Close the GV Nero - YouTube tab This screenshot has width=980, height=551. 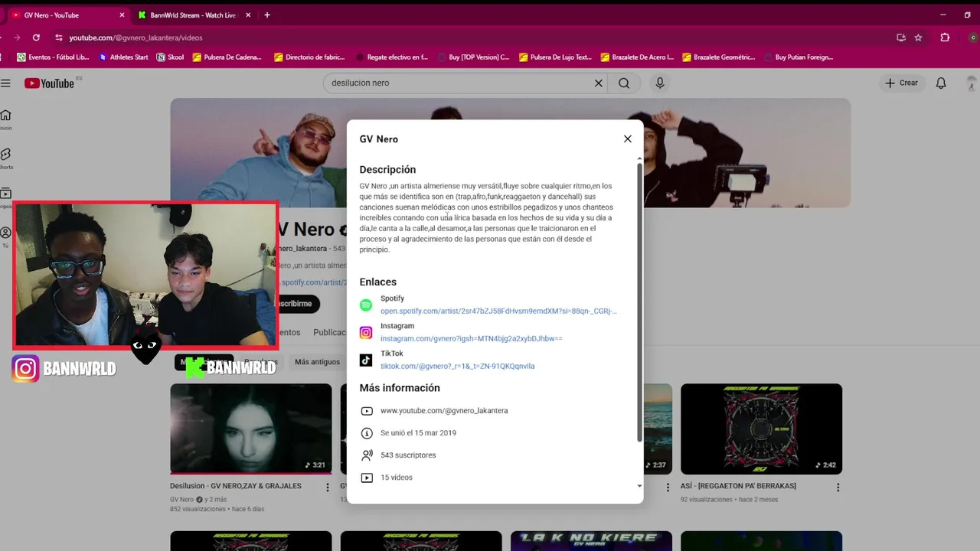122,15
